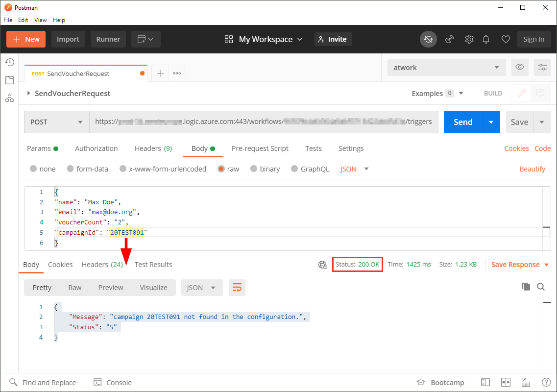Click the environment quick look eye icon
The height and width of the screenshot is (392, 557).
520,68
